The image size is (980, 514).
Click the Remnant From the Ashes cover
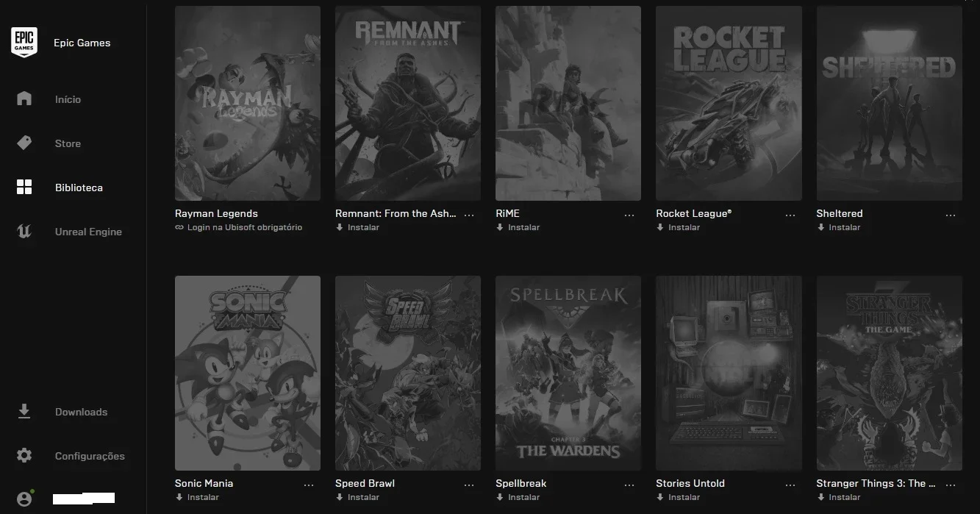pos(408,103)
